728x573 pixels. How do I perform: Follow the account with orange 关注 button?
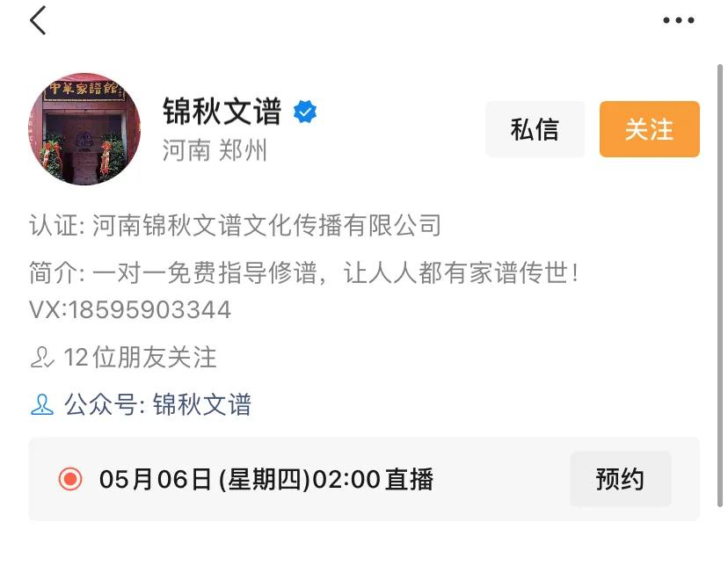point(650,129)
